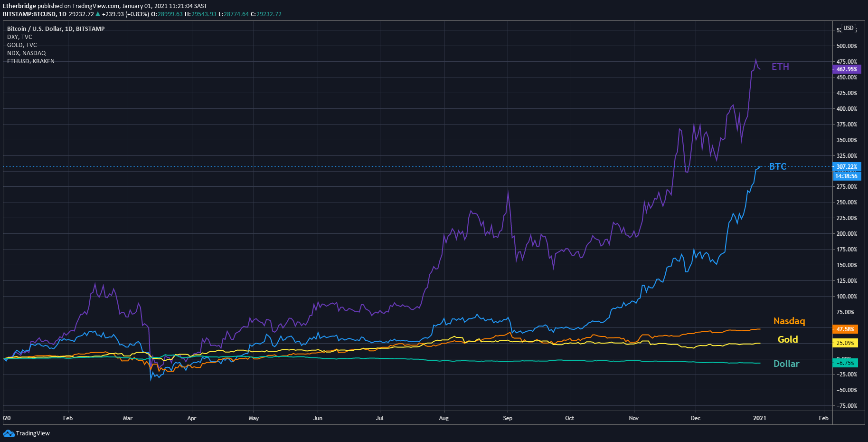Click the Feb label after 2021 on axis
The image size is (868, 442).
click(x=823, y=418)
